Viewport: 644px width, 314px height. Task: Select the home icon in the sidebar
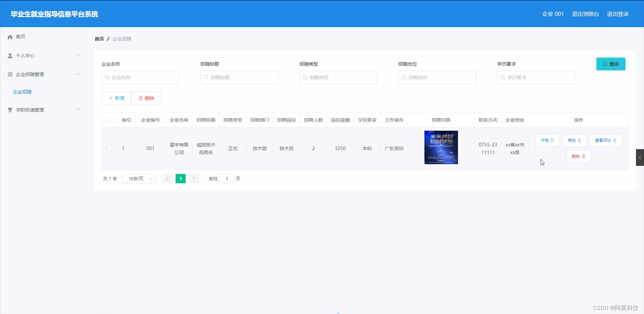pos(10,37)
